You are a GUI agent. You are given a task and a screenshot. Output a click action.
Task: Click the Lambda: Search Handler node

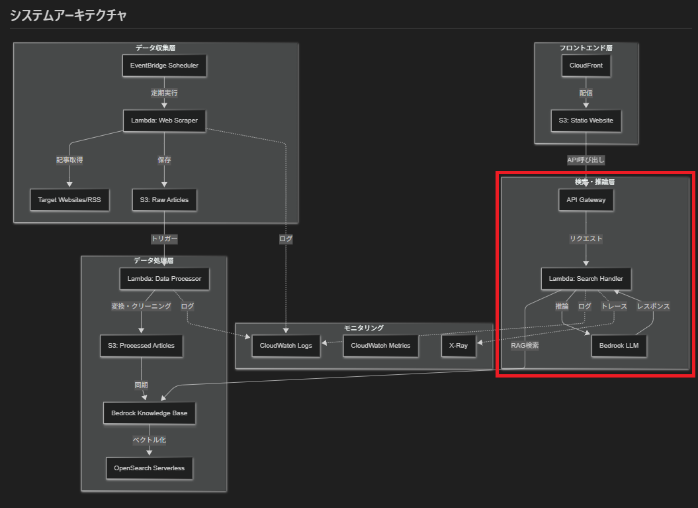[x=587, y=278]
